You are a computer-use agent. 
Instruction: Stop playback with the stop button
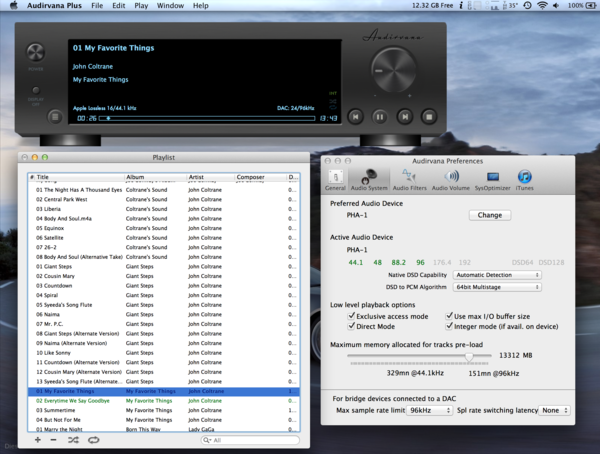(x=429, y=117)
